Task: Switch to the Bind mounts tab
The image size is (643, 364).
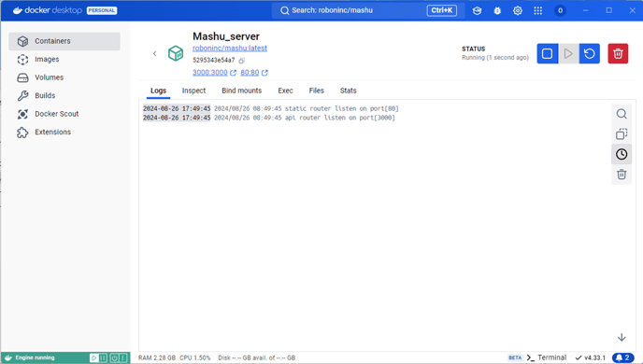Action: point(241,91)
